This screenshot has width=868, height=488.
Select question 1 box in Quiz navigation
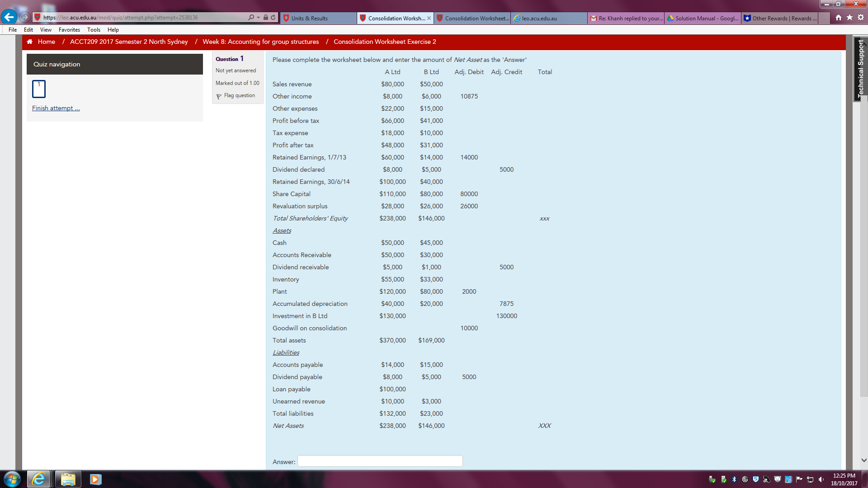point(39,89)
